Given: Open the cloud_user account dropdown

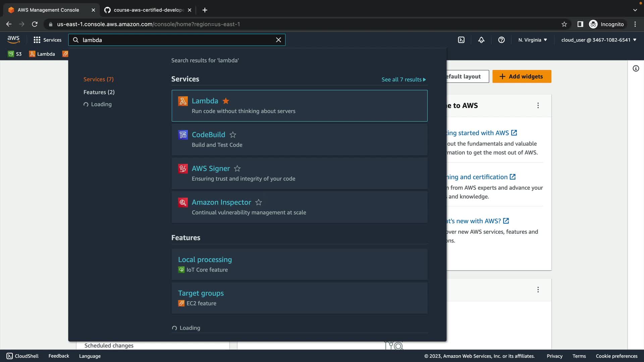Looking at the screenshot, I should point(599,40).
